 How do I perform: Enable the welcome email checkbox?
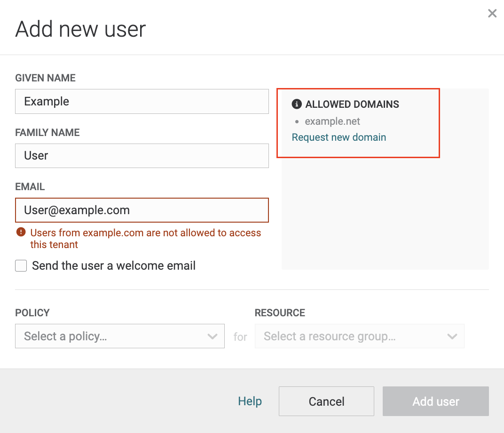(21, 266)
